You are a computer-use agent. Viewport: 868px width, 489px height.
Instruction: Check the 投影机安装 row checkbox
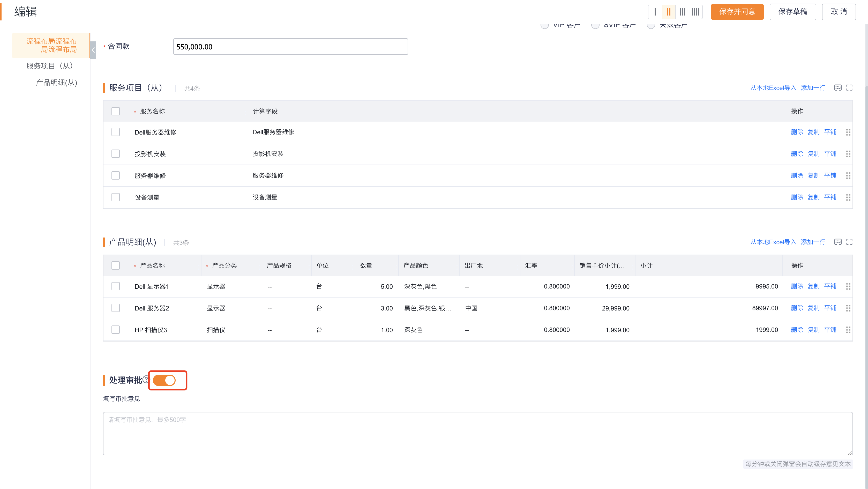tap(116, 154)
